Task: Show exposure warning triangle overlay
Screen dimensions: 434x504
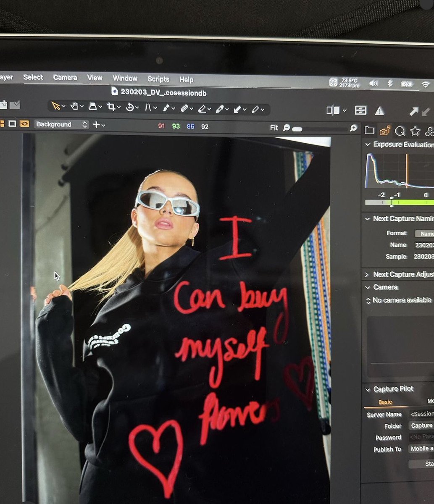Action: [x=379, y=110]
